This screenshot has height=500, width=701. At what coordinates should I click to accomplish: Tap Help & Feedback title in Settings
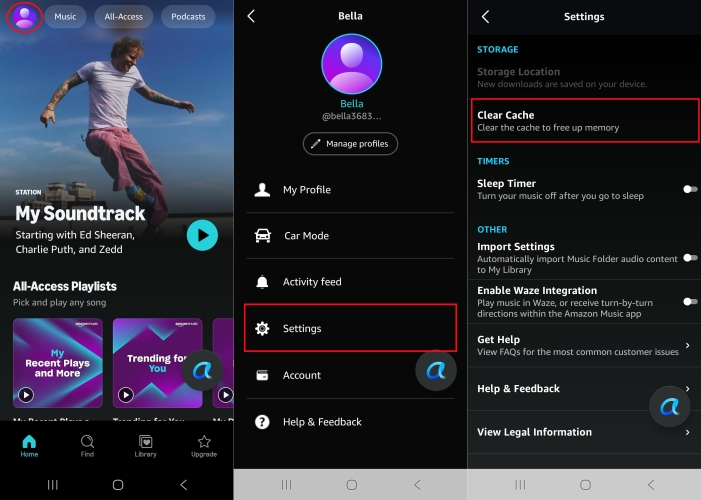(x=518, y=389)
